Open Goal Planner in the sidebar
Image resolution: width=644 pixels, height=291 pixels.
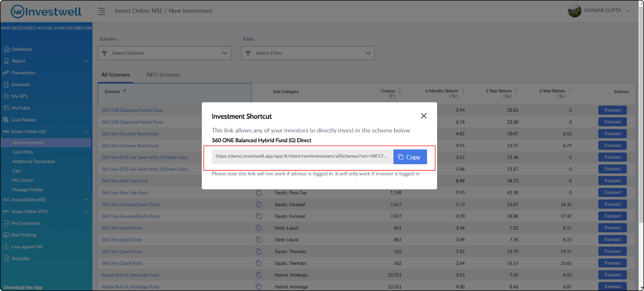pos(24,120)
